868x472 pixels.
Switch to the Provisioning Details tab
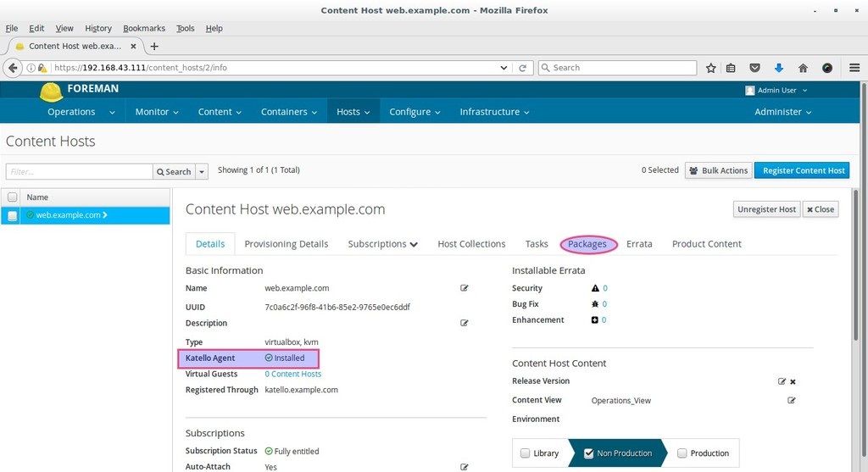[x=287, y=244]
